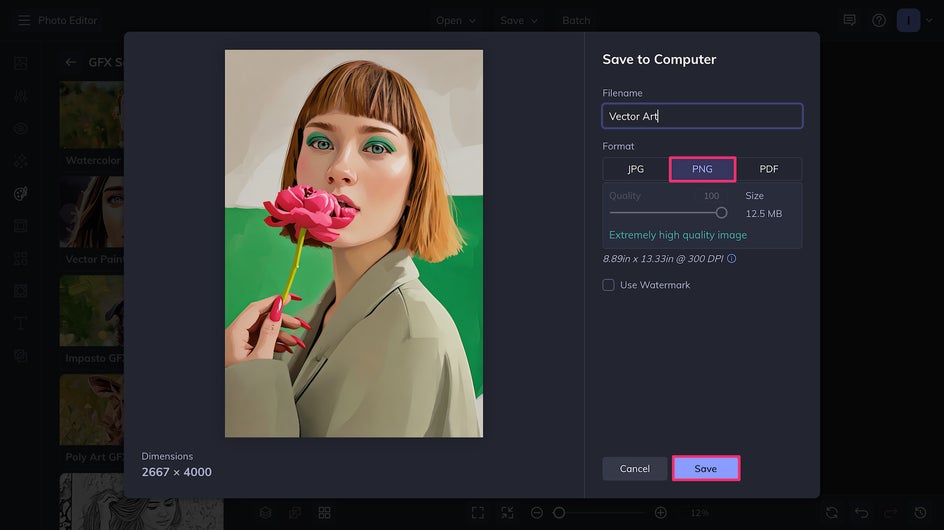Open the Touch Up eye icon in the sidebar
The width and height of the screenshot is (944, 530).
[x=20, y=128]
